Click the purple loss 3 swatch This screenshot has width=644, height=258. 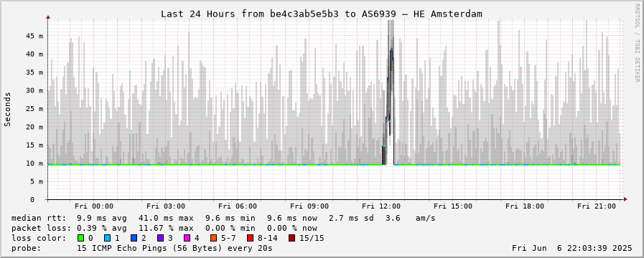tap(160, 238)
